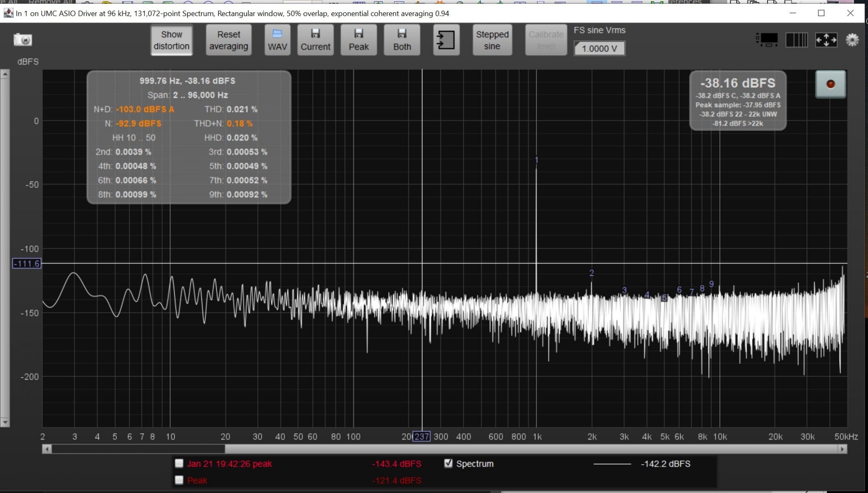Click horizontal scrollbar left arrow
The width and height of the screenshot is (868, 493).
click(47, 449)
